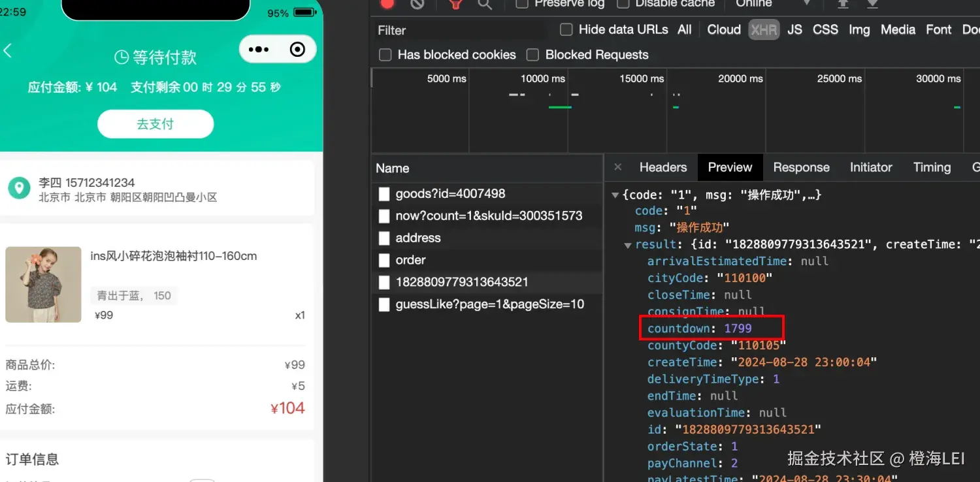
Task: Tick the Blocked Requests checkbox
Action: [533, 55]
